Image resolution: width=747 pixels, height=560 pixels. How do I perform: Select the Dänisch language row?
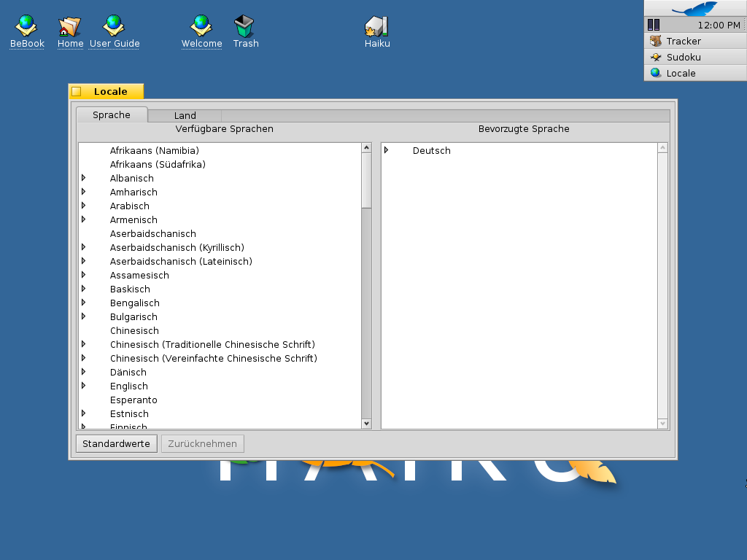220,372
